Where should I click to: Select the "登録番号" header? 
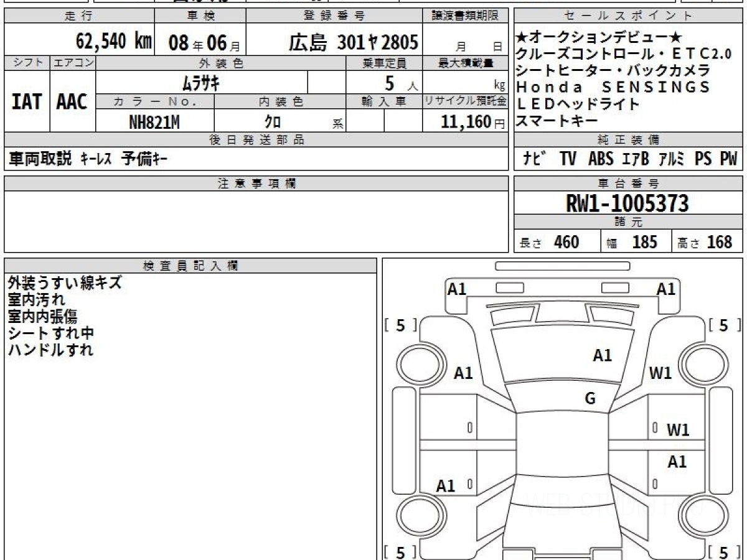(335, 16)
